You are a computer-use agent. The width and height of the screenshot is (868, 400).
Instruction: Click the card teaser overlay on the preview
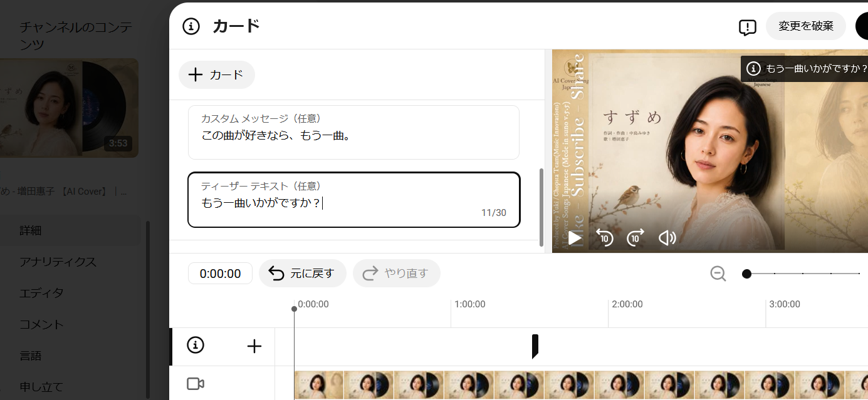click(805, 68)
